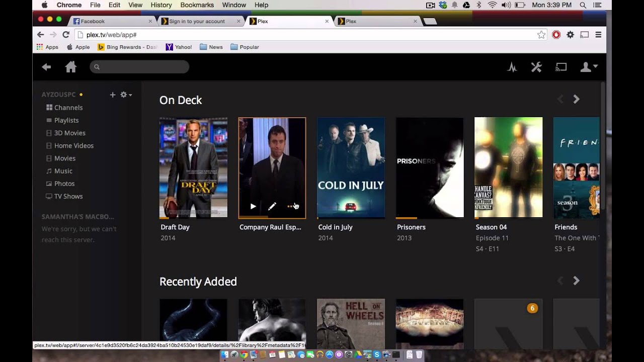This screenshot has height=362, width=644.
Task: Open the activity pulse icon
Action: click(x=512, y=67)
